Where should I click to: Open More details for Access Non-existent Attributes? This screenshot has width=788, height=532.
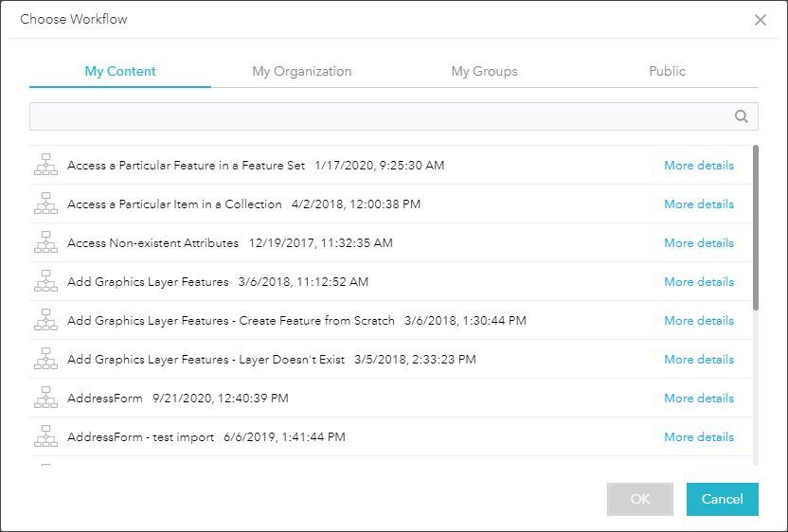[699, 242]
